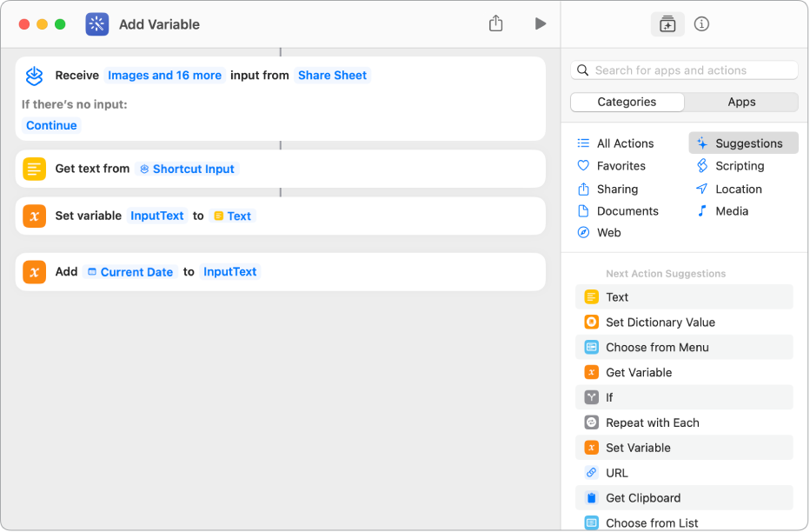Open the shortcut details info icon

coord(701,24)
